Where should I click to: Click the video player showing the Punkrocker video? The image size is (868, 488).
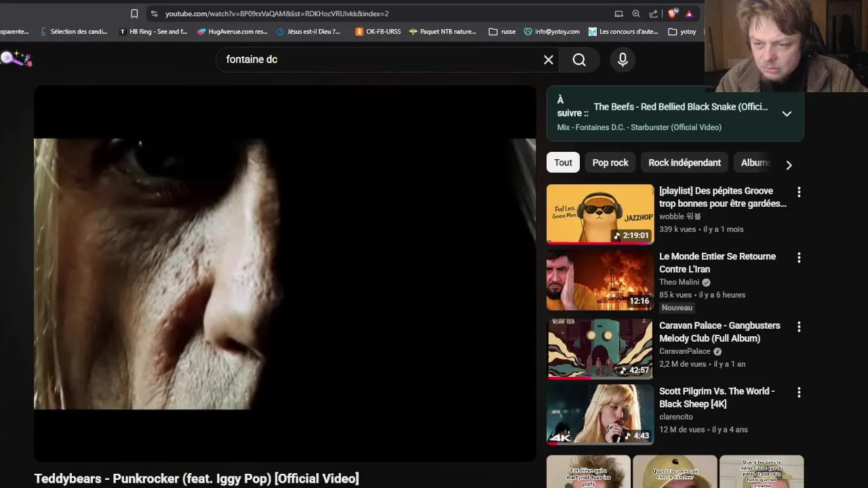tap(285, 273)
